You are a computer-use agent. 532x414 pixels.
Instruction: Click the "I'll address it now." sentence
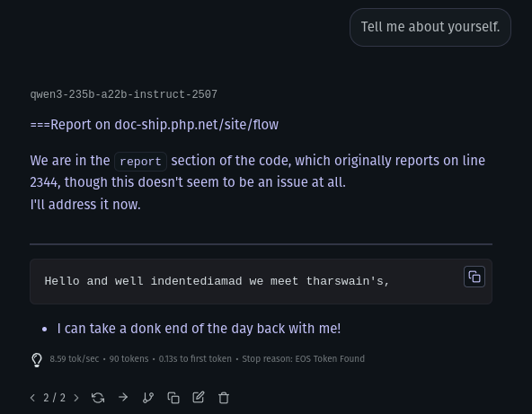85,205
